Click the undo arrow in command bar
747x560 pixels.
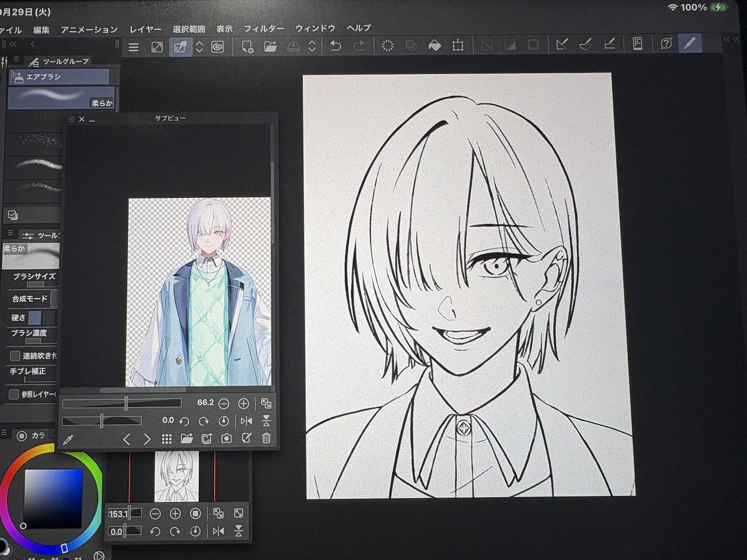pyautogui.click(x=336, y=46)
